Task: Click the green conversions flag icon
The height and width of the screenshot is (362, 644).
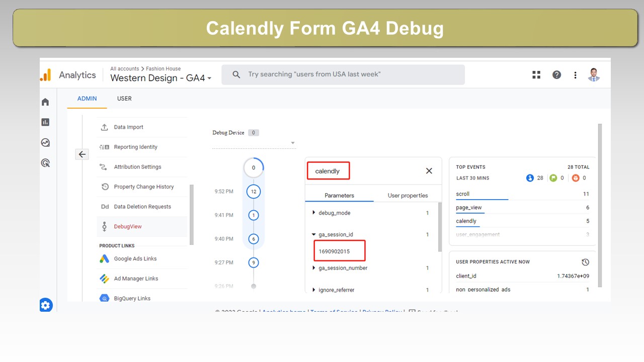Action: [x=553, y=178]
